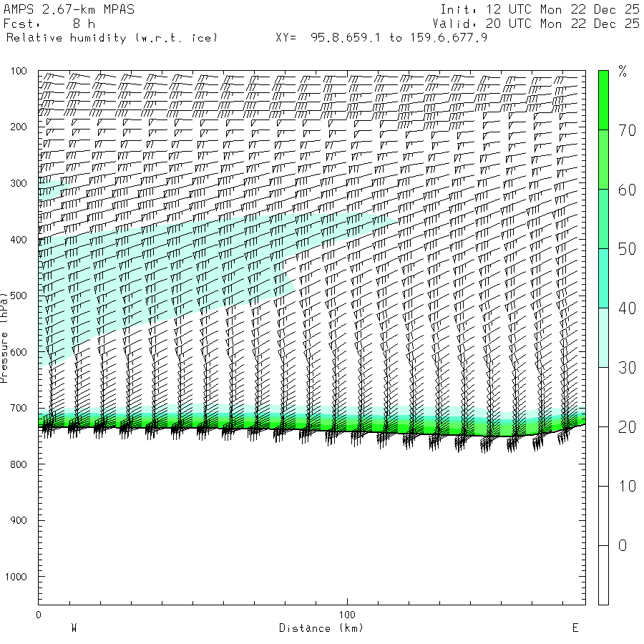Click the 'Init: 12 UTC Mon 22 Dec 25' text
The height and width of the screenshot is (644, 644).
[540, 9]
